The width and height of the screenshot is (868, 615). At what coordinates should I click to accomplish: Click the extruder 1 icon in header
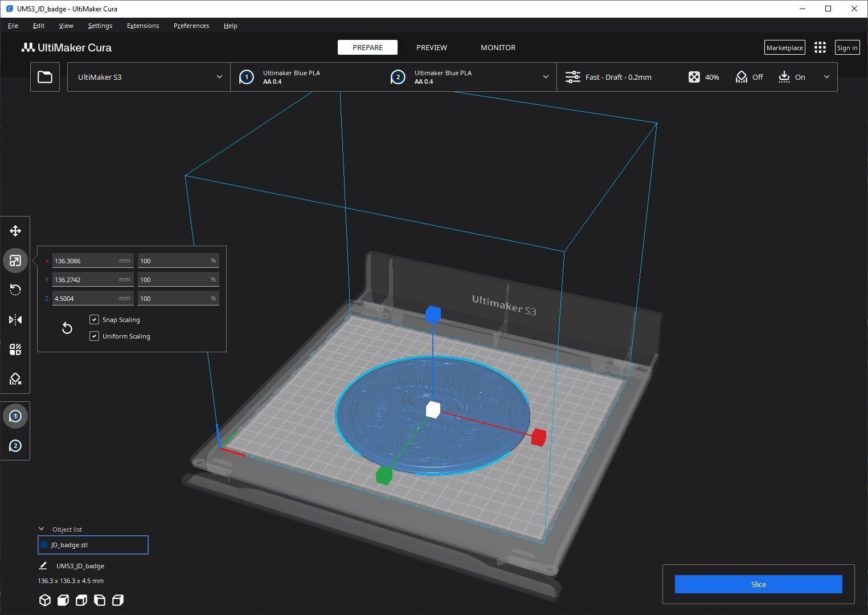[x=246, y=77]
